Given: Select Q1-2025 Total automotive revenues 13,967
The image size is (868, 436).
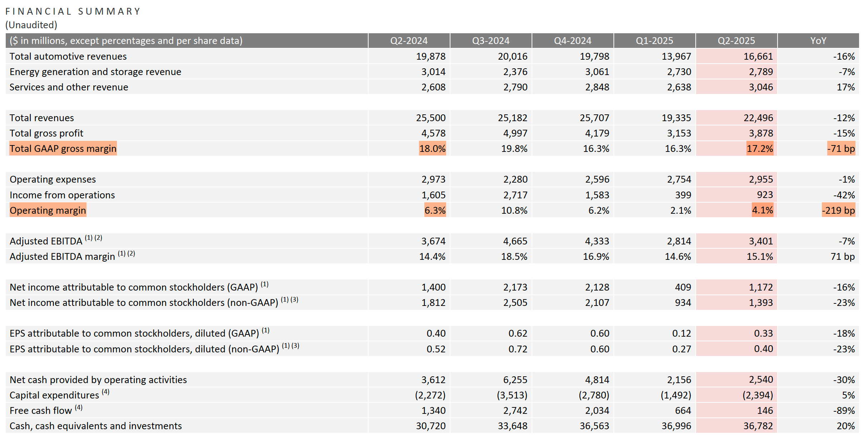Looking at the screenshot, I should click(676, 56).
